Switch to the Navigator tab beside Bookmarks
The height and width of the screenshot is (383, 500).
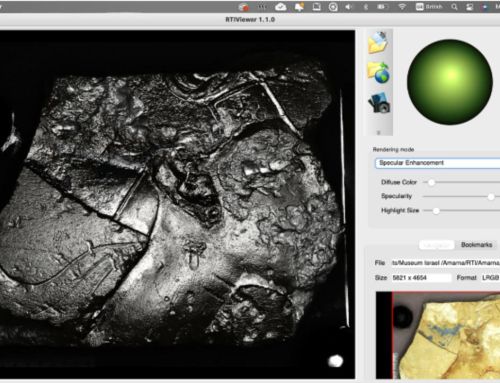tap(436, 245)
